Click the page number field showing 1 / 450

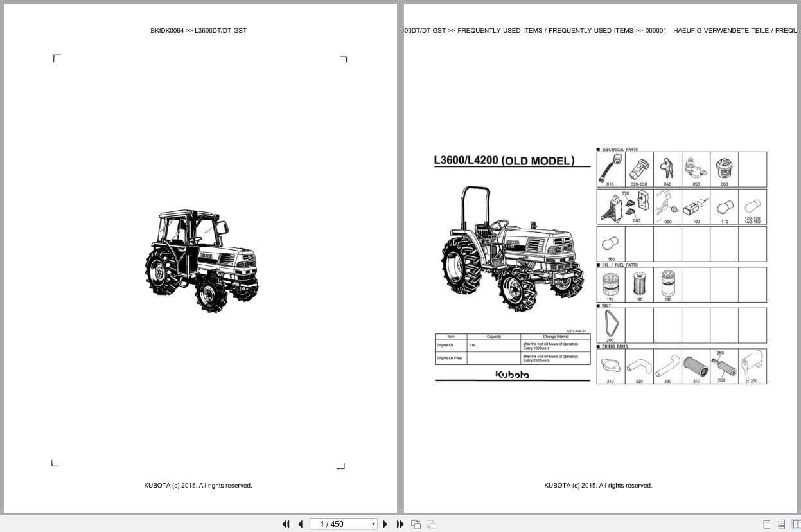(x=339, y=524)
